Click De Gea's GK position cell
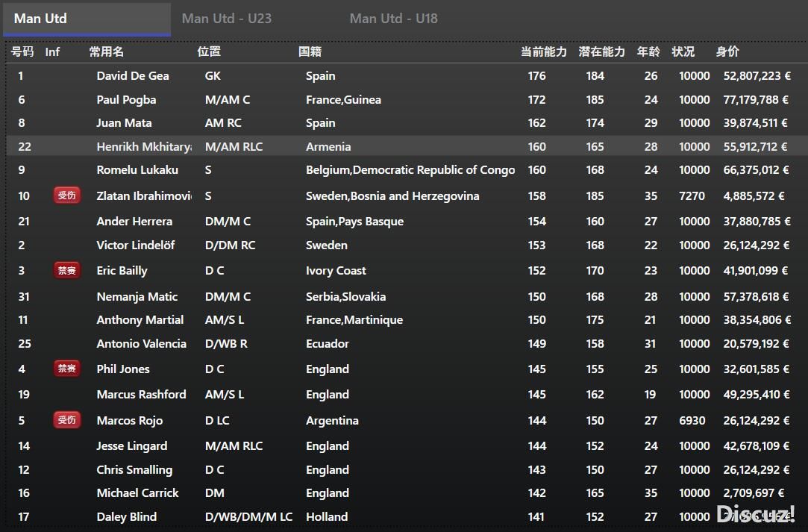Screen dimensions: 808x532 (213, 76)
